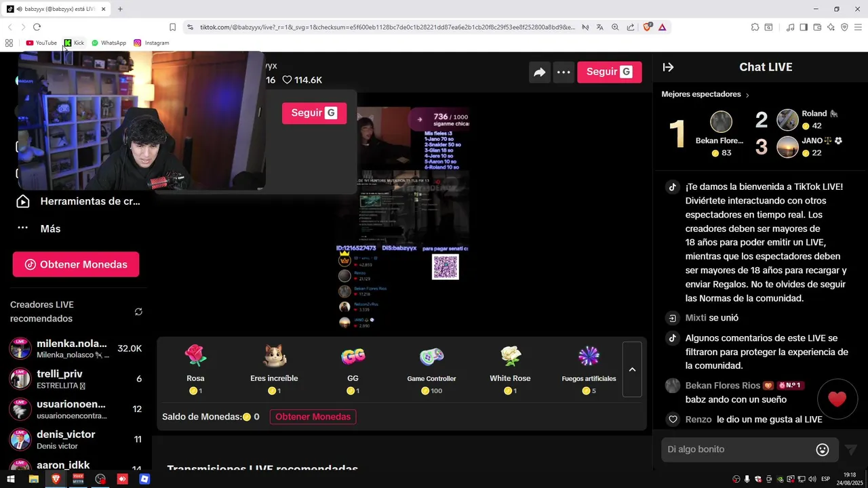Open the Más sidebar menu
Viewport: 868px width, 488px height.
[x=41, y=228]
